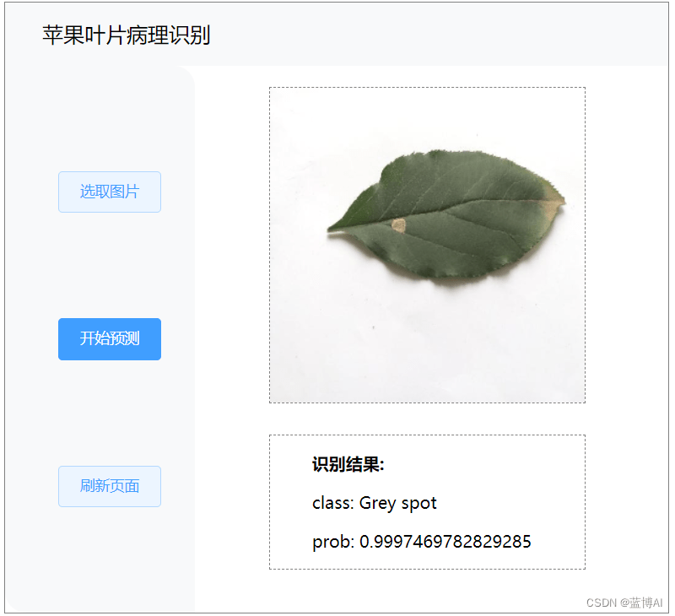Select the 苹果叶片病理识别 page title
The width and height of the screenshot is (675, 616).
point(126,35)
